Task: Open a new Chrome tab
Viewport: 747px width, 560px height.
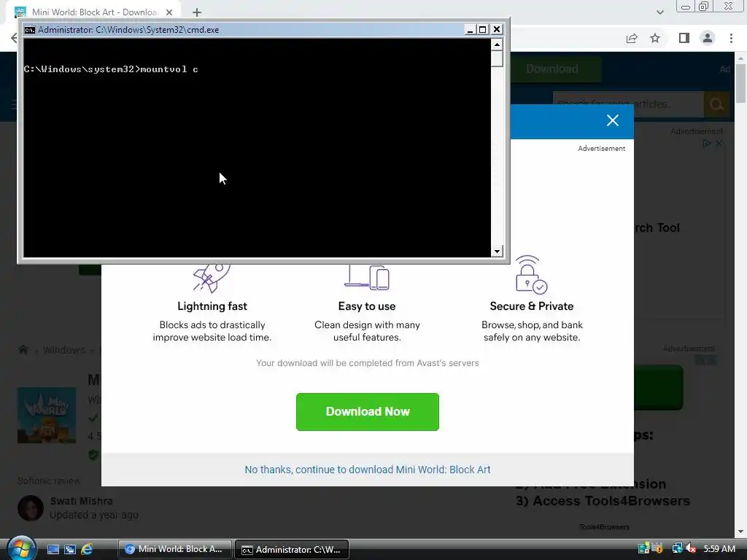Action: point(197,12)
